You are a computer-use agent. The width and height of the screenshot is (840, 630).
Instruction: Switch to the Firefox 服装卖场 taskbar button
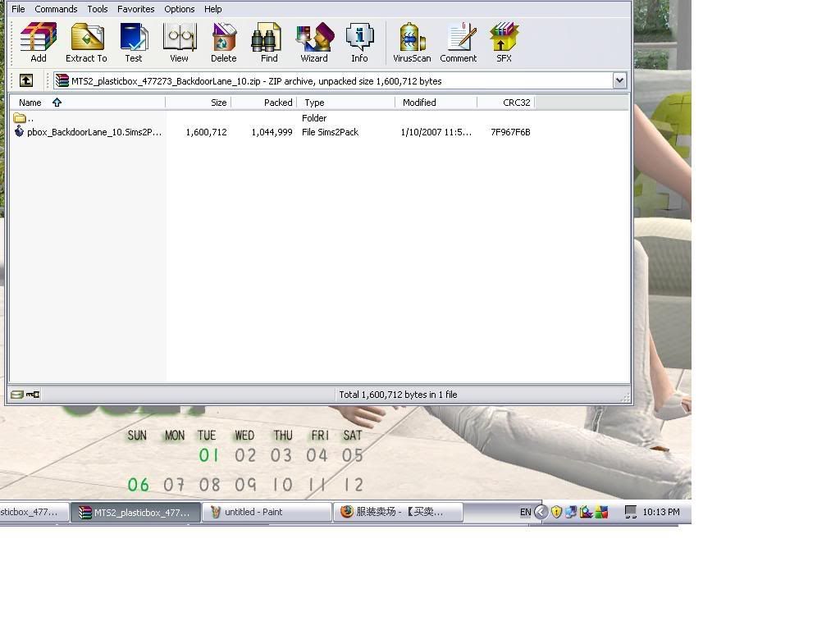398,512
